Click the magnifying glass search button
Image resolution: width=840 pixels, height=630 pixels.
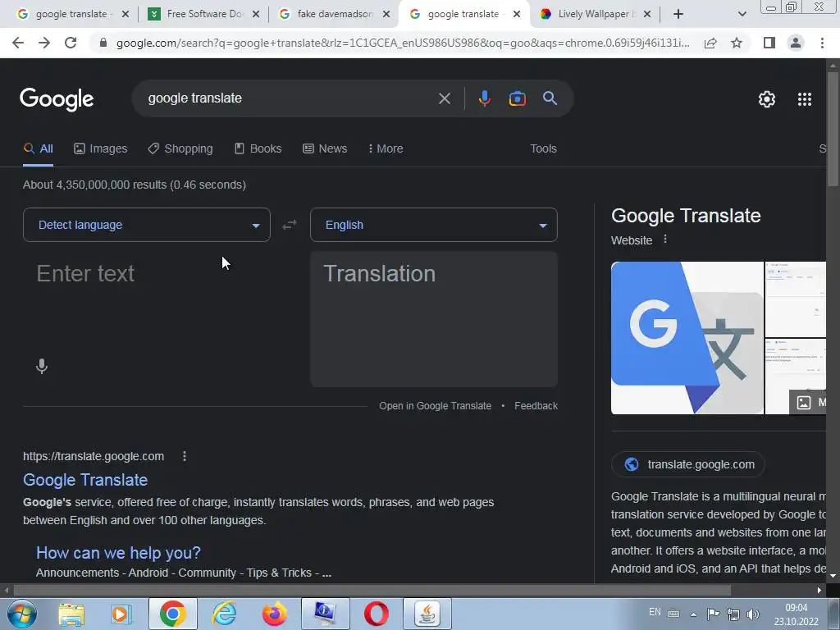click(550, 98)
